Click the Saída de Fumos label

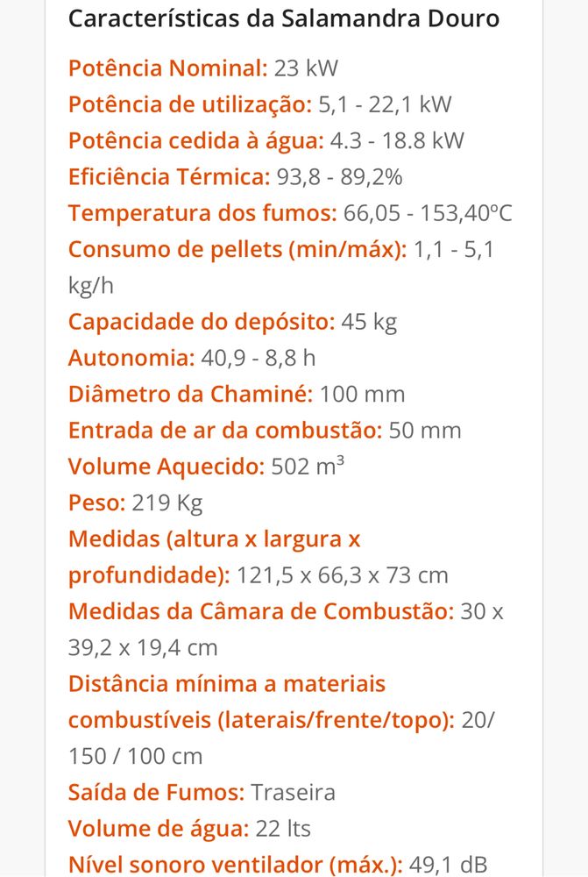pyautogui.click(x=157, y=793)
